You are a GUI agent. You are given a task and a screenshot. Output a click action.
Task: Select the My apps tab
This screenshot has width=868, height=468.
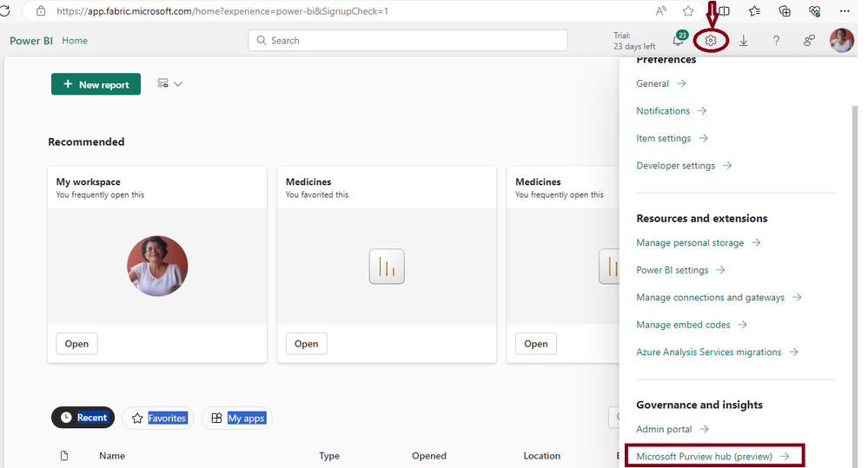[236, 418]
